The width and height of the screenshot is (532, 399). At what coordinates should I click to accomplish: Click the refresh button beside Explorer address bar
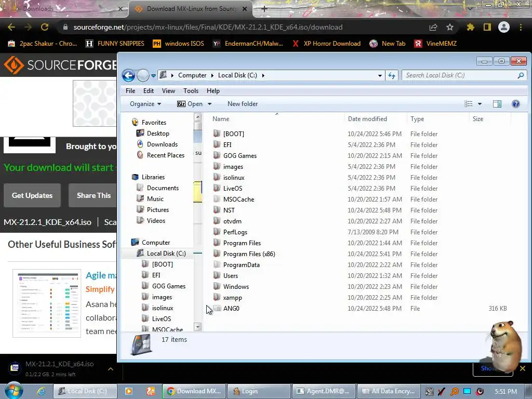click(392, 75)
